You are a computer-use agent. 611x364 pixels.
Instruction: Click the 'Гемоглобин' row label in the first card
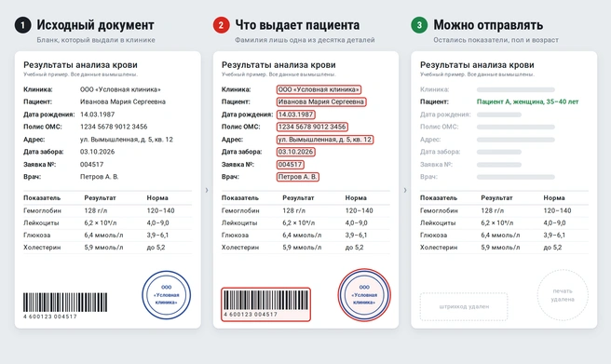43,210
